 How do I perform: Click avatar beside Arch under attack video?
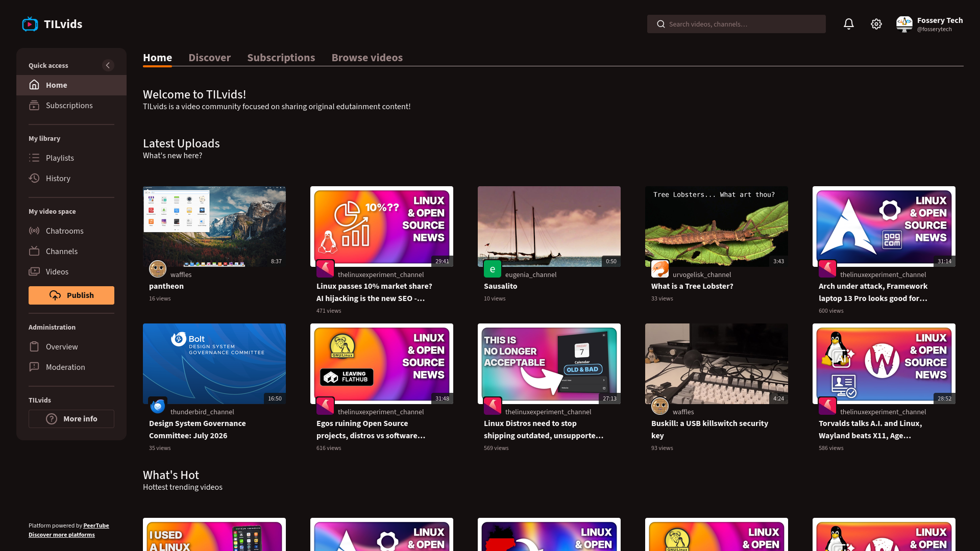coord(827,269)
